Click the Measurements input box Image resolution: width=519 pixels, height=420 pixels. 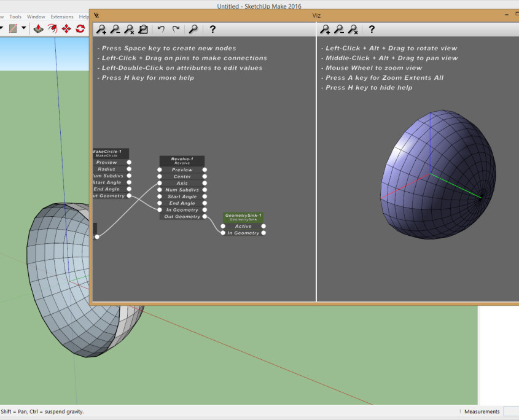pos(510,411)
